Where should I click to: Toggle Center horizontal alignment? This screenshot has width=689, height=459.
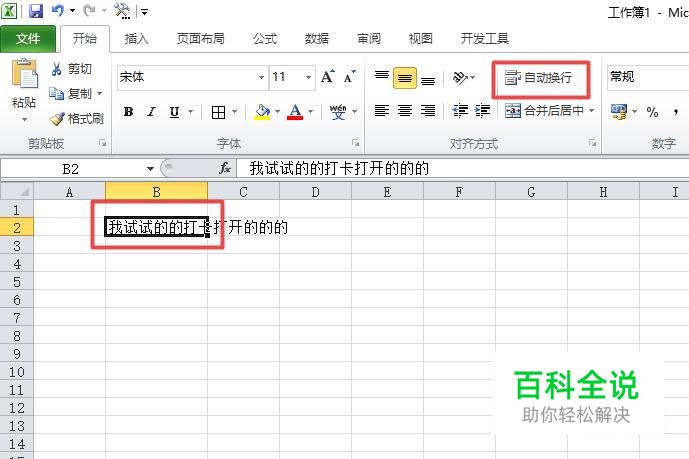click(405, 110)
